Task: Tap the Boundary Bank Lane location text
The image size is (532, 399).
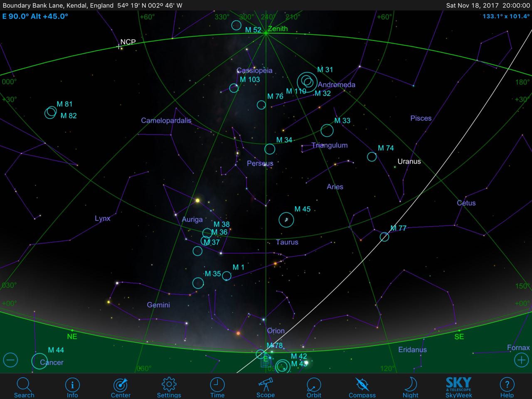Action: (x=58, y=5)
